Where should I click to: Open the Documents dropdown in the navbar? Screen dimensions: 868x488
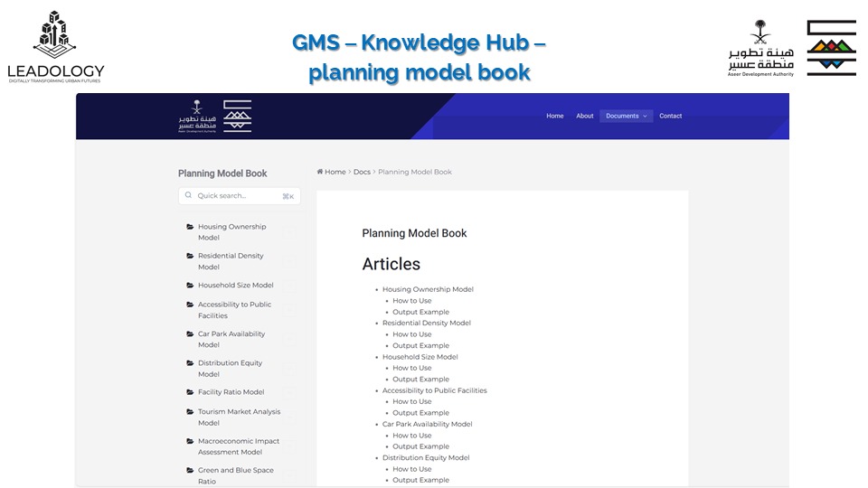click(x=626, y=116)
